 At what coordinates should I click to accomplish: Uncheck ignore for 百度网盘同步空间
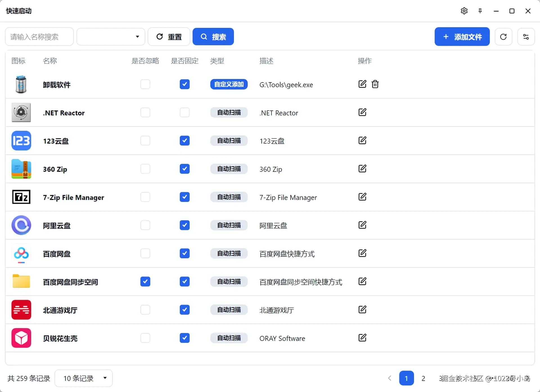click(145, 282)
